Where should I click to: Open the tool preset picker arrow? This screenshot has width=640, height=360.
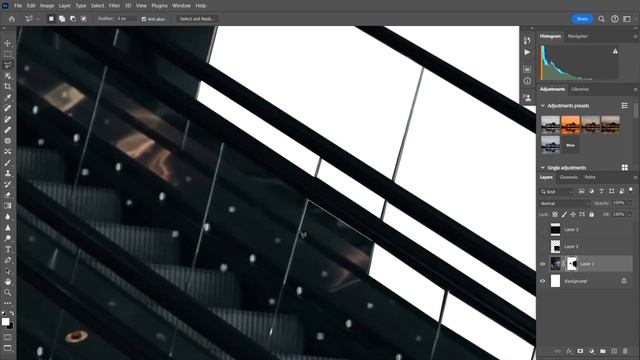[x=38, y=19]
